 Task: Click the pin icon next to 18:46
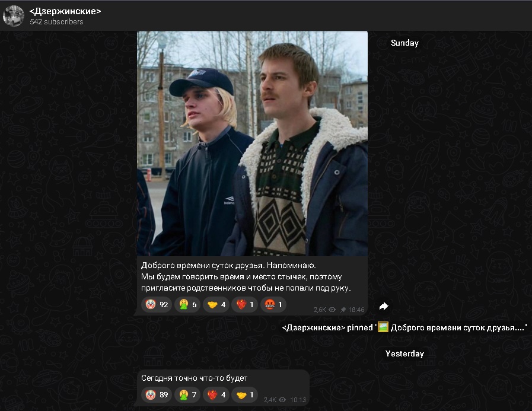click(x=343, y=310)
